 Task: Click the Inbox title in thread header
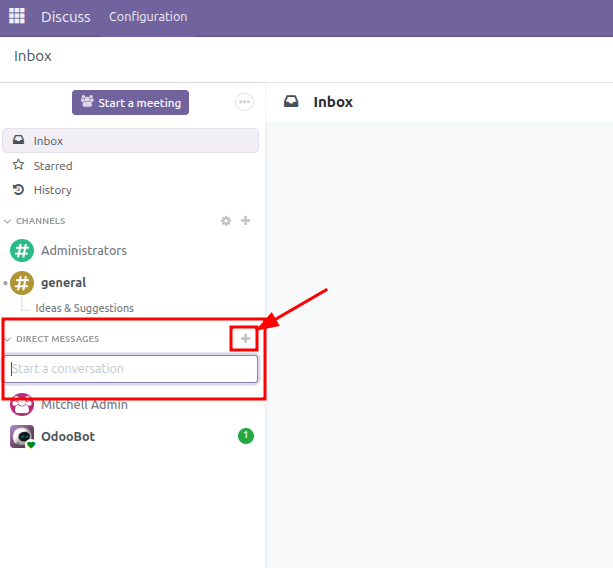333,102
